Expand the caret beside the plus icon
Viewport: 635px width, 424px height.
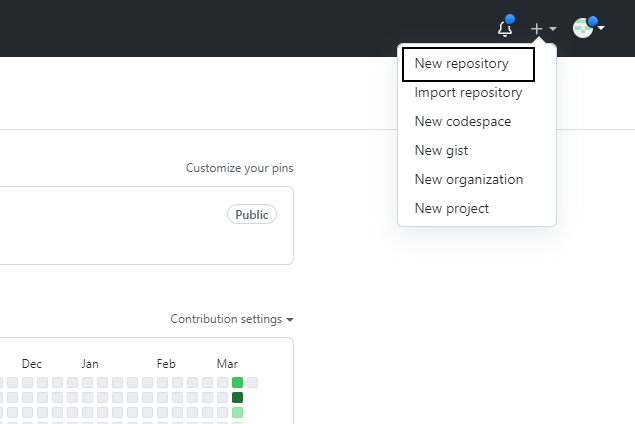(553, 30)
